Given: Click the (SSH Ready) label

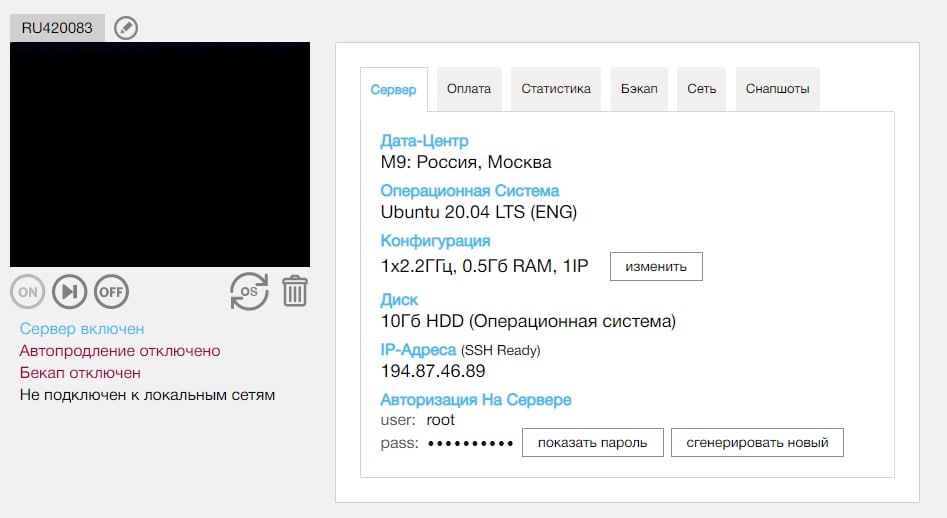Looking at the screenshot, I should pyautogui.click(x=501, y=350).
